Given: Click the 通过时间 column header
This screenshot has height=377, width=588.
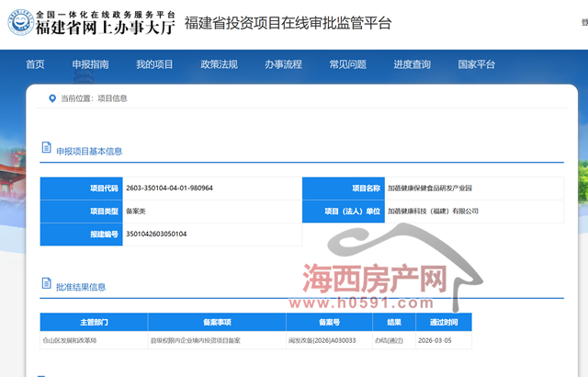Looking at the screenshot, I should point(436,323).
